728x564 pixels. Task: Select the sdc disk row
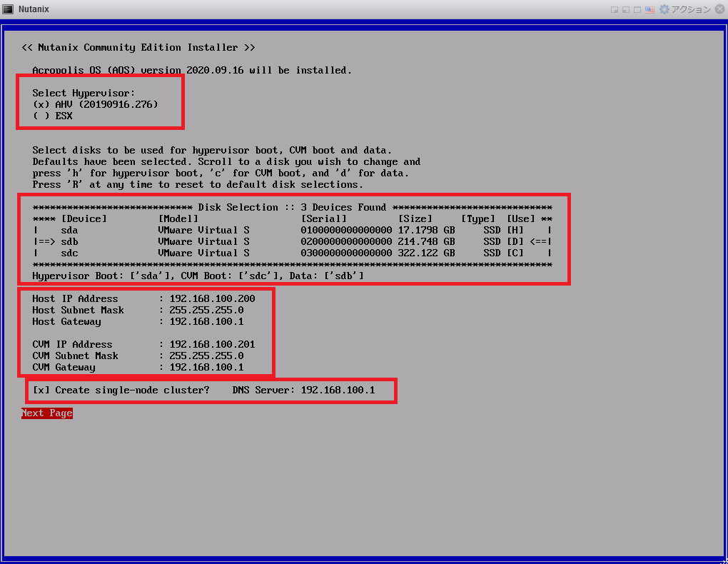292,253
